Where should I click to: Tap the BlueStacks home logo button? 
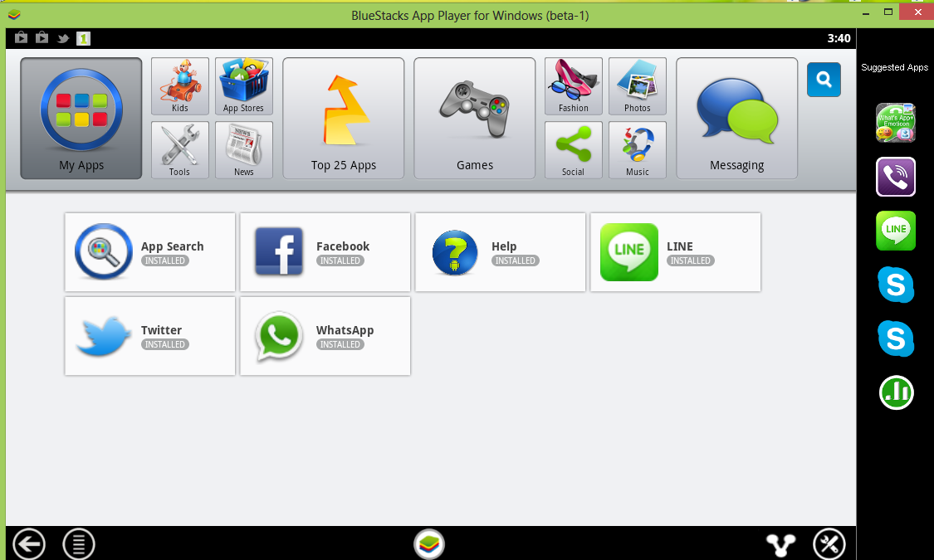click(x=429, y=543)
